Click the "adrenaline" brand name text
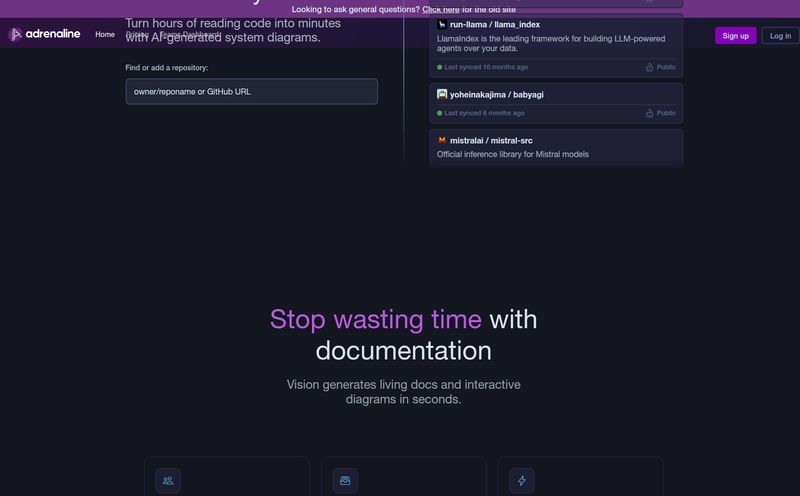Image resolution: width=800 pixels, height=496 pixels. click(x=53, y=34)
